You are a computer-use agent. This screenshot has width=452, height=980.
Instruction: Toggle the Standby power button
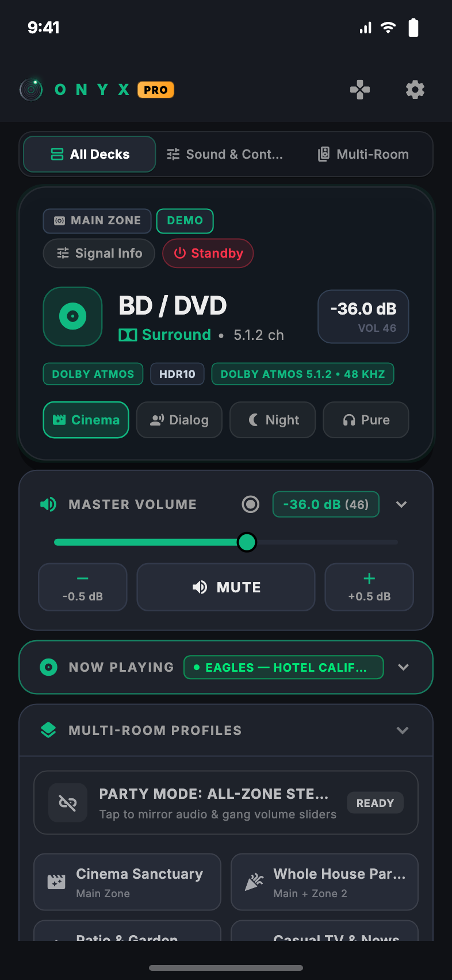tap(208, 253)
